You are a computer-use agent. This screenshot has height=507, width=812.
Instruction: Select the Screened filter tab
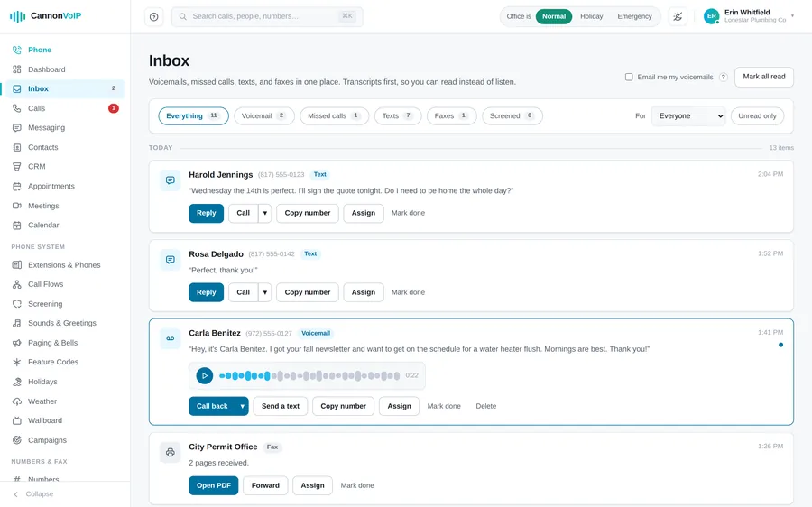pos(512,116)
